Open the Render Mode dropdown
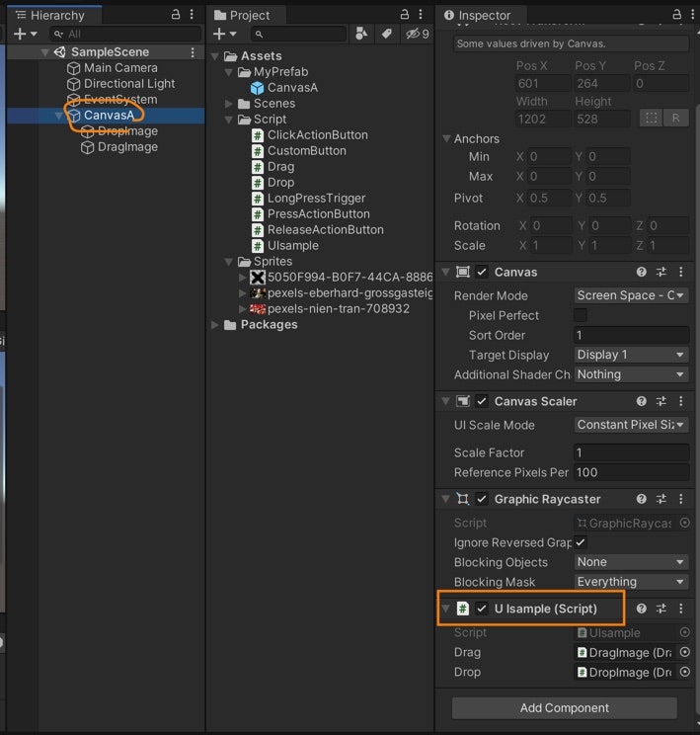Viewport: 700px width, 735px height. pyautogui.click(x=631, y=295)
